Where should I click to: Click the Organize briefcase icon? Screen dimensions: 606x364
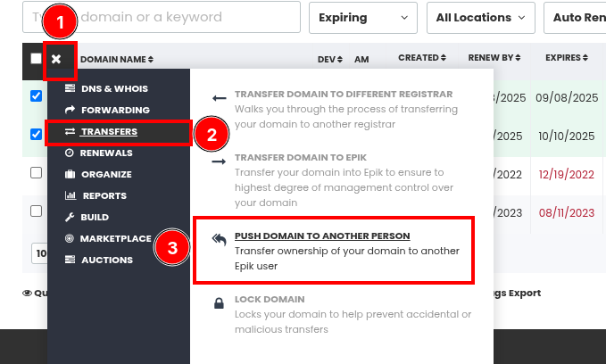point(70,174)
